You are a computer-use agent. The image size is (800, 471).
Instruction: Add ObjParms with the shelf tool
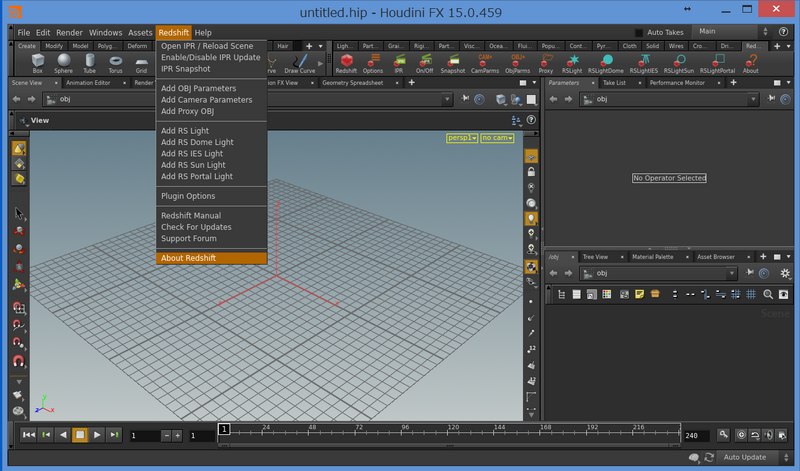517,63
